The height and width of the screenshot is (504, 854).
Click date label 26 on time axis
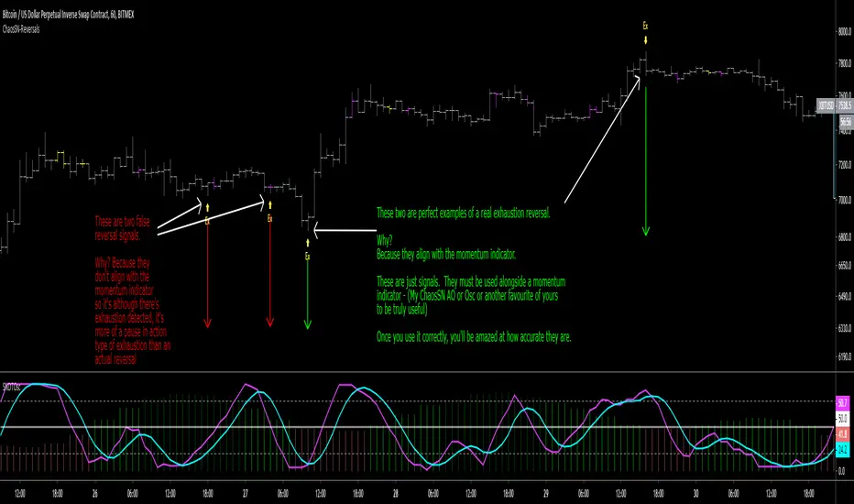point(94,494)
